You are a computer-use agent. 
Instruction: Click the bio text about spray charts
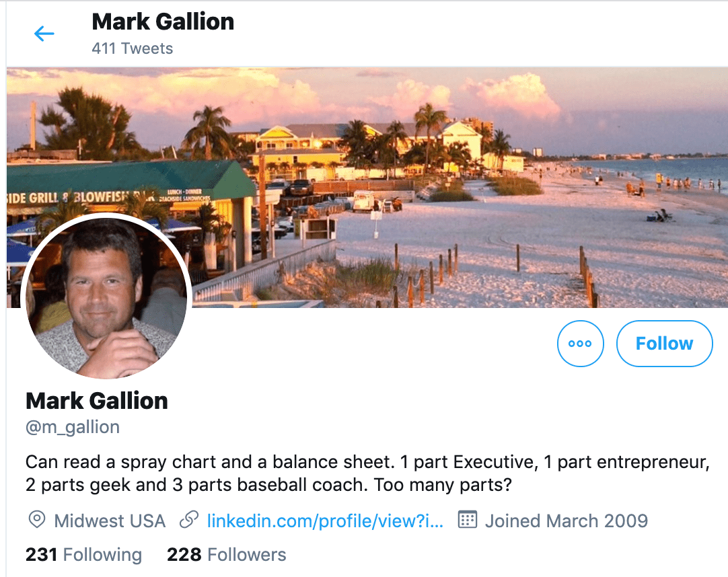pyautogui.click(x=367, y=473)
